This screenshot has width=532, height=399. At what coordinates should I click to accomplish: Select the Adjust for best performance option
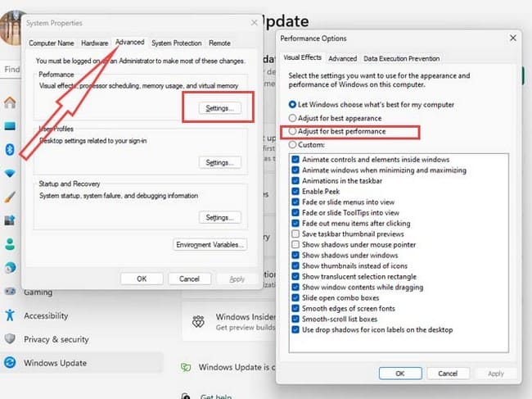[x=294, y=132]
